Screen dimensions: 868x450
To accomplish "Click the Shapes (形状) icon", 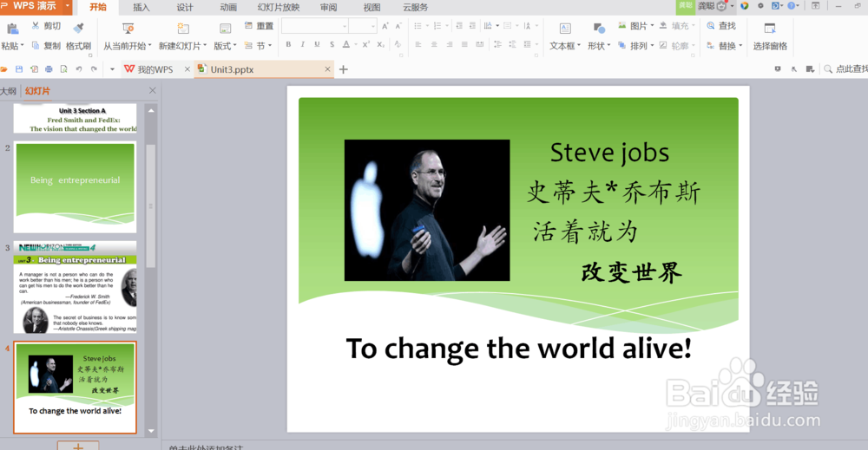I will point(598,29).
